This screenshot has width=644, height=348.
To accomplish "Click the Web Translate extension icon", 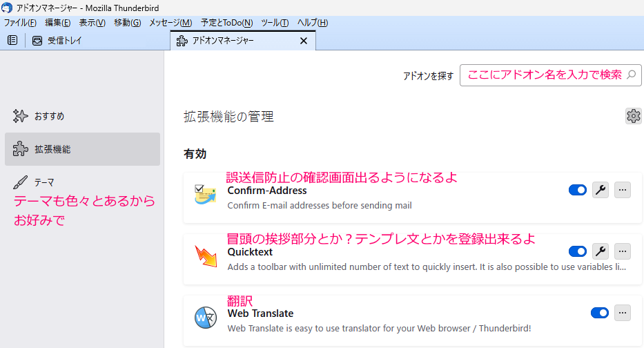I will click(x=206, y=318).
